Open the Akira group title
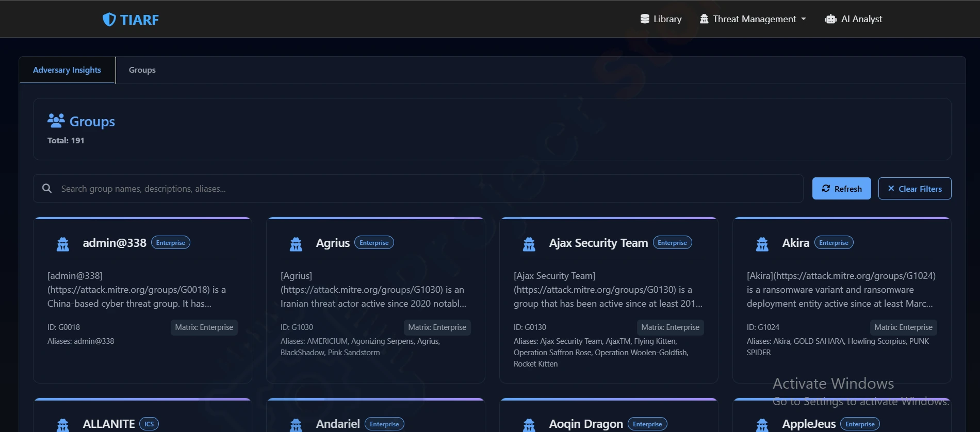 click(x=796, y=243)
